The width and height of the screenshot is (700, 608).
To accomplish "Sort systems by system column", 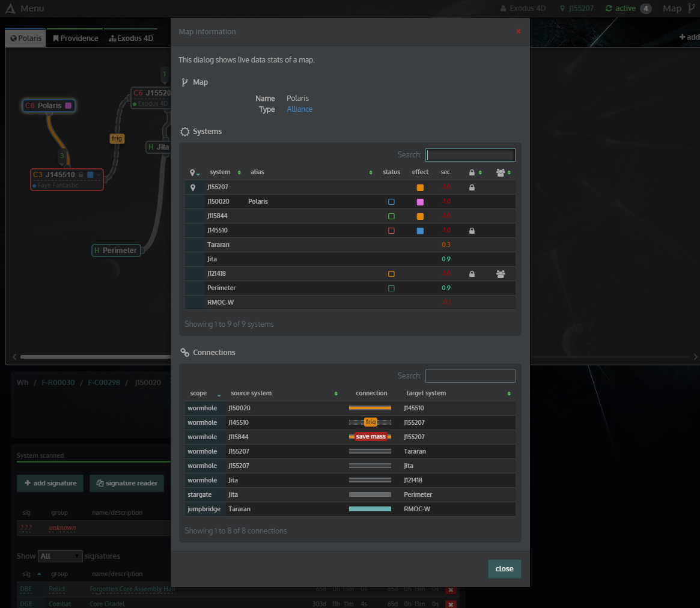I will click(x=225, y=172).
